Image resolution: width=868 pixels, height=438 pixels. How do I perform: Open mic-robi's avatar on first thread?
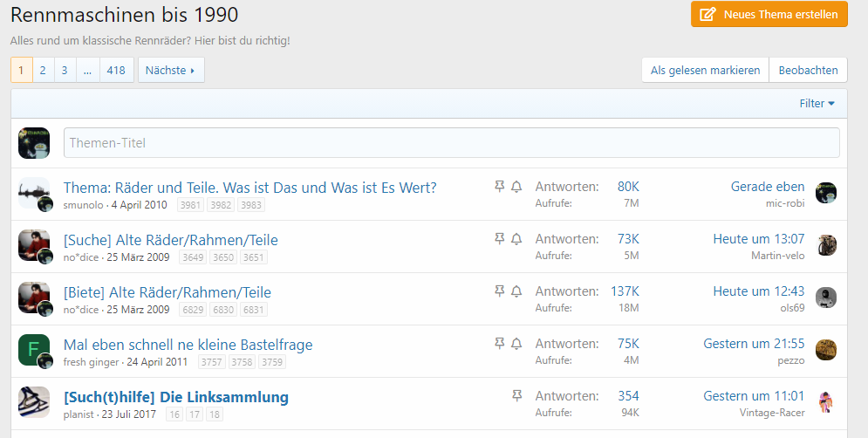(826, 193)
